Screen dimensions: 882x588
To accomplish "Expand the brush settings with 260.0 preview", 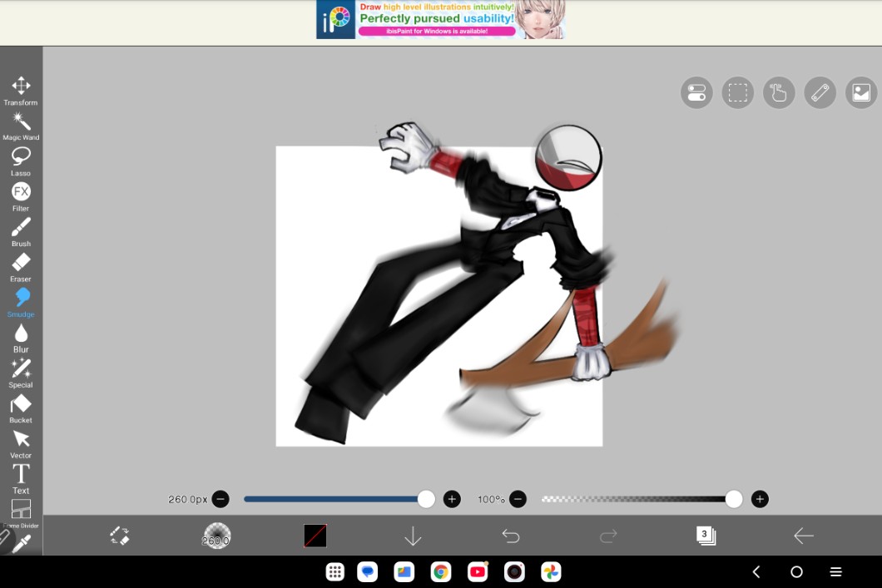I will [217, 536].
